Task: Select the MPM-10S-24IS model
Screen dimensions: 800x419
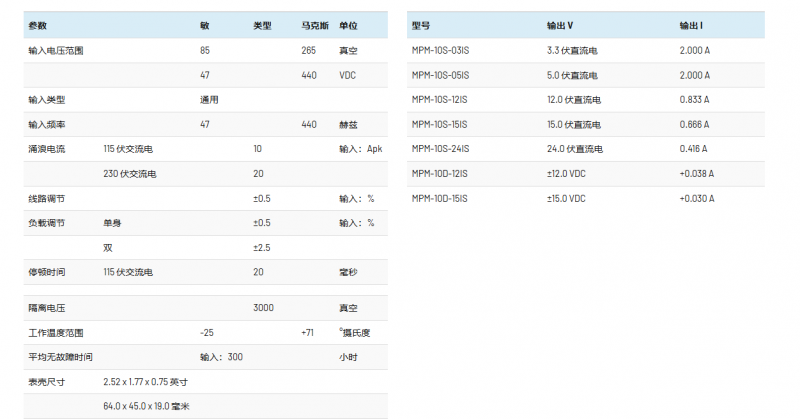Action: 440,149
